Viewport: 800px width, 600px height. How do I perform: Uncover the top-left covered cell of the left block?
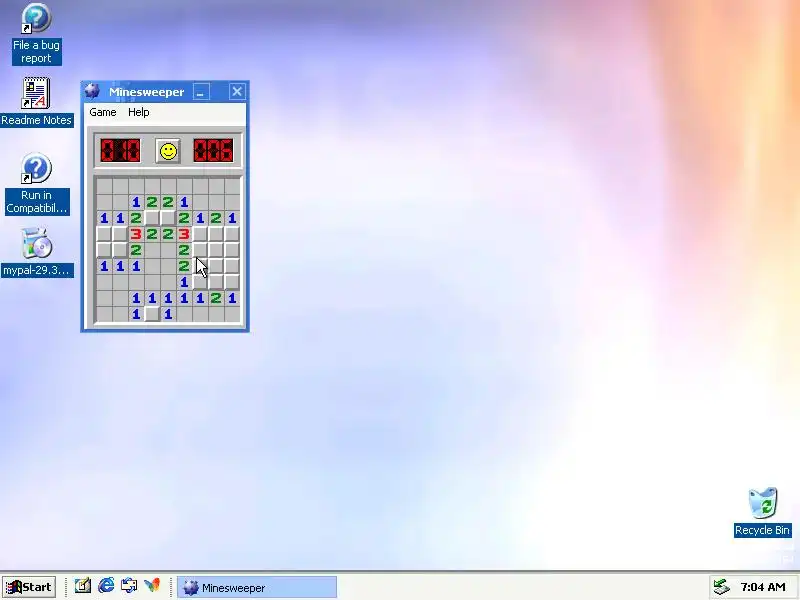[x=104, y=234]
